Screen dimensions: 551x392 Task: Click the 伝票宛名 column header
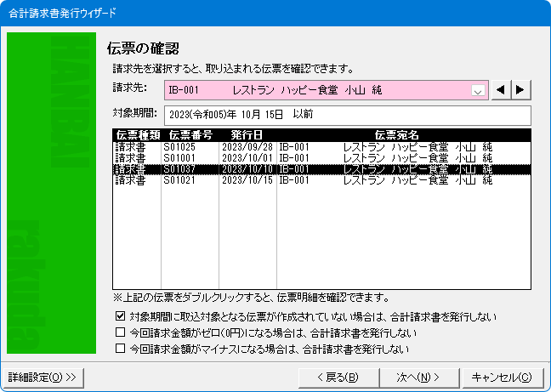tap(396, 135)
